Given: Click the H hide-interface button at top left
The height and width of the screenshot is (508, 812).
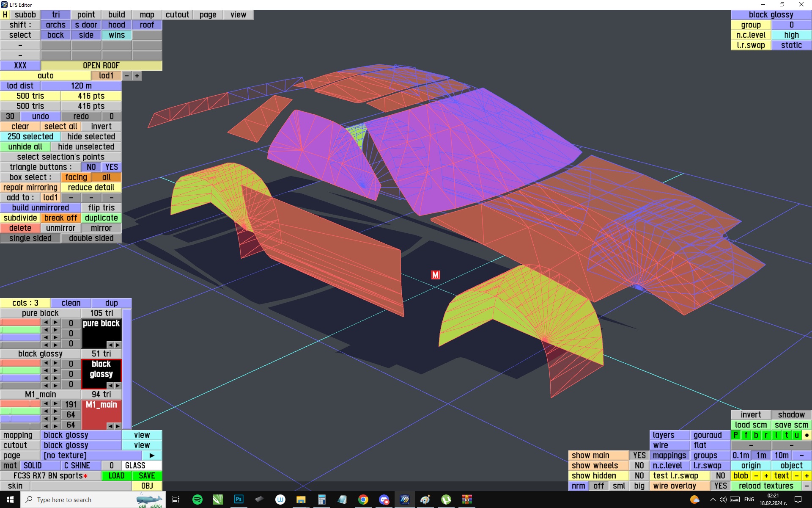Looking at the screenshot, I should point(5,15).
